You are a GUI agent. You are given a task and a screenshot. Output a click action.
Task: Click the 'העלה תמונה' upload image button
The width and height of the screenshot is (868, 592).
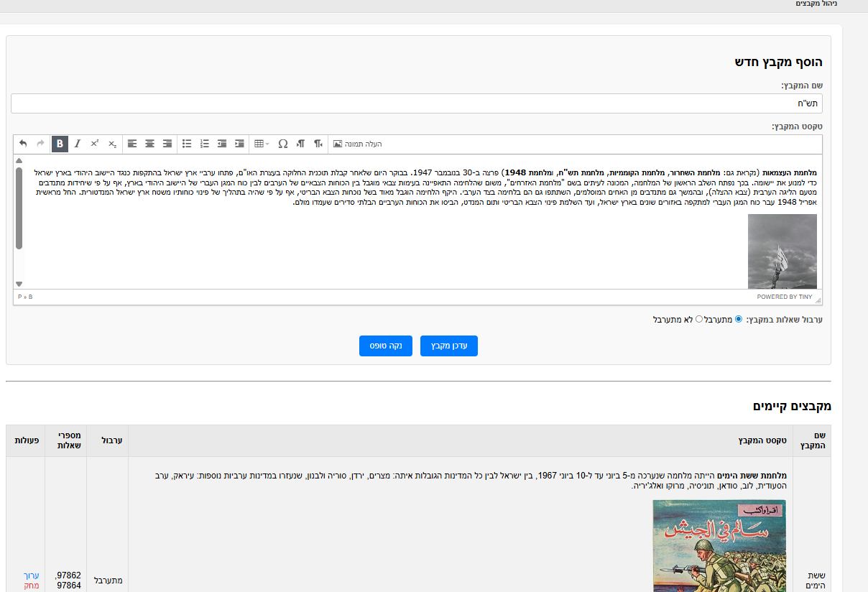point(357,144)
